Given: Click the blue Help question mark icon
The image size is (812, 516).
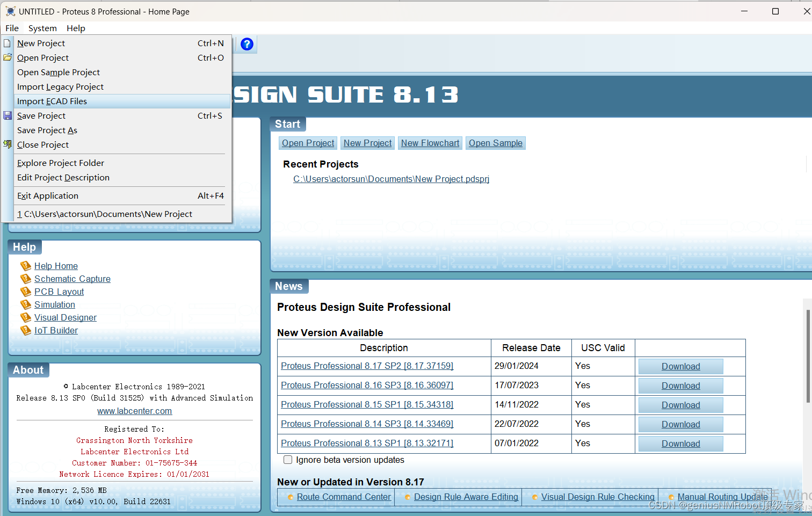Looking at the screenshot, I should tap(247, 44).
